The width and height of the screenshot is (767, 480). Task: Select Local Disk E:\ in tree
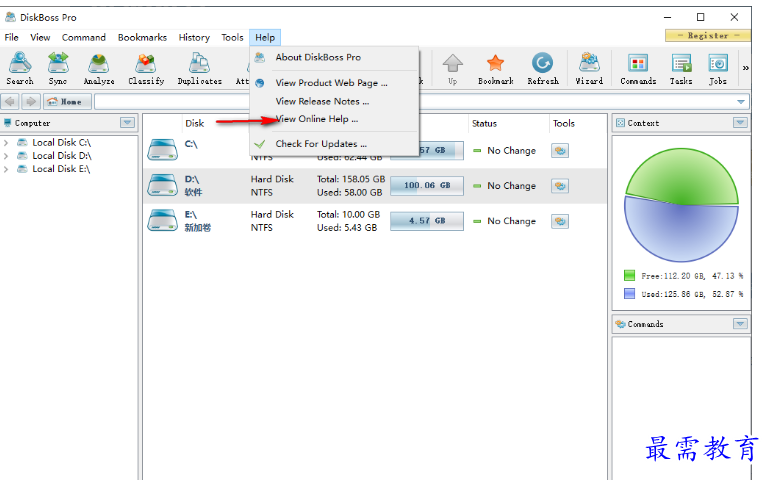click(61, 169)
